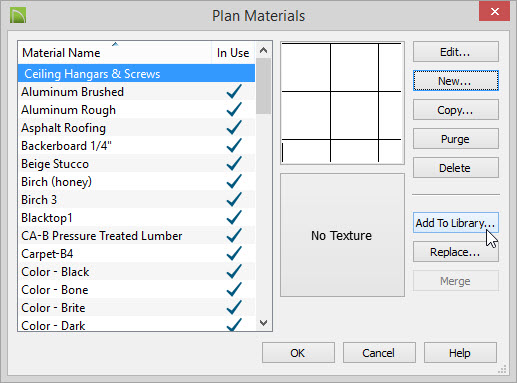Open the Edit... material dialog
The height and width of the screenshot is (383, 517).
[456, 52]
